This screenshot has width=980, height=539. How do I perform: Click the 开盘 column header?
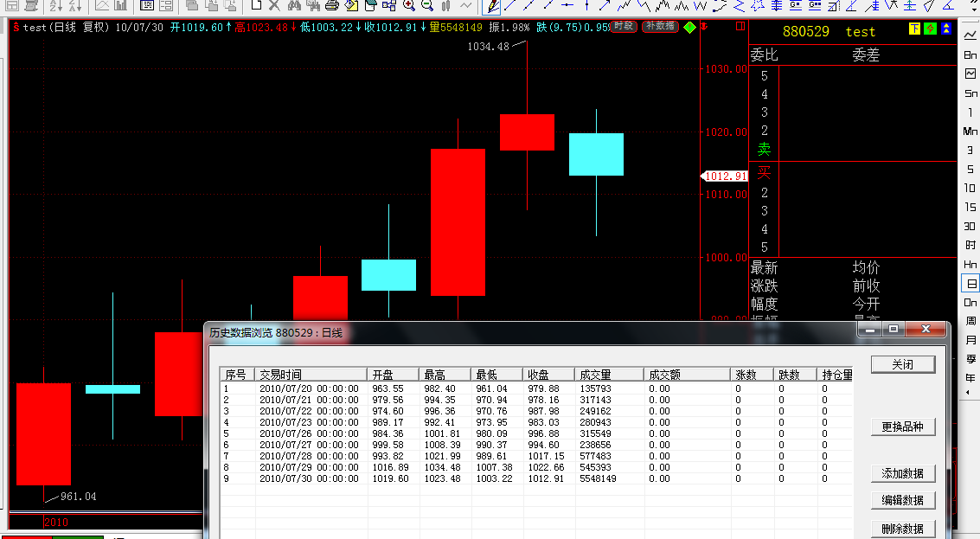click(394, 375)
